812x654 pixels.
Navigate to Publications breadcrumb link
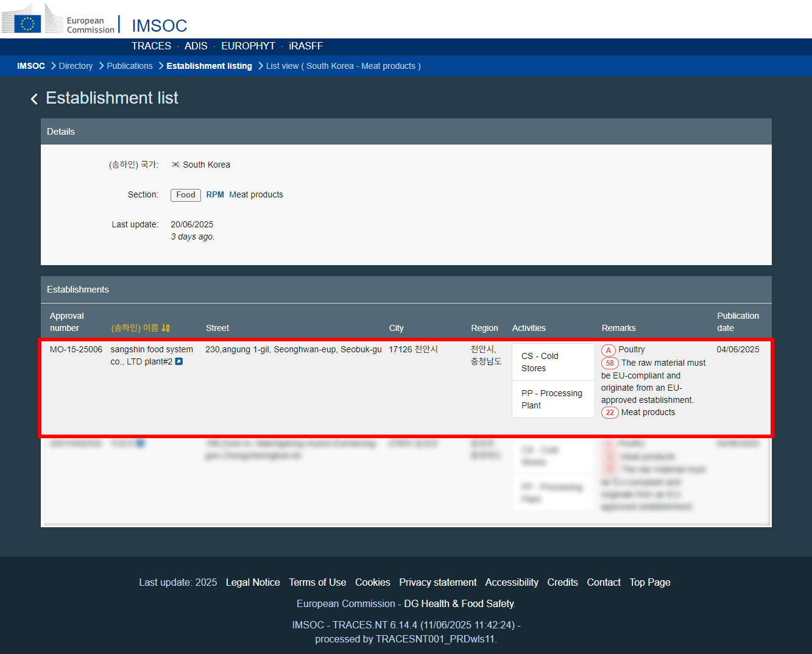click(x=130, y=66)
